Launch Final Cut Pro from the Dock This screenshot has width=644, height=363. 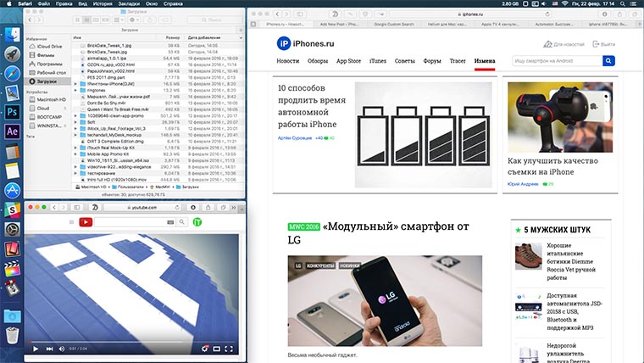coord(12,269)
